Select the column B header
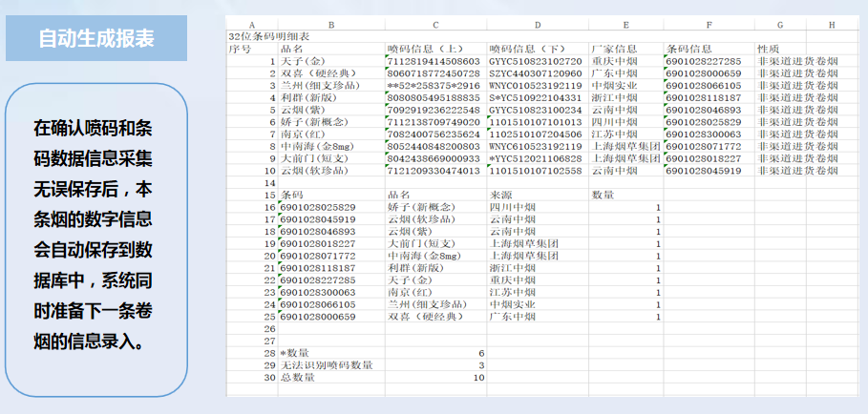868x414 pixels. pos(330,24)
